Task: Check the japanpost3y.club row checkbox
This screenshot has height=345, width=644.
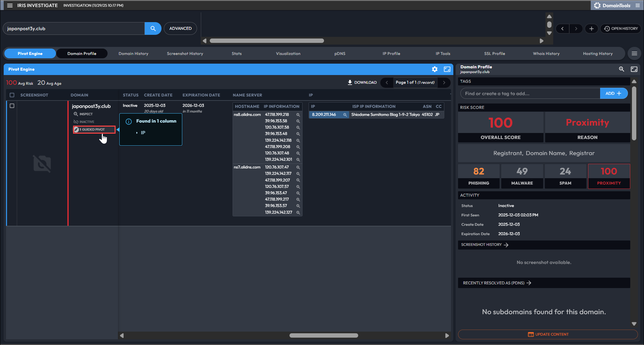Action: click(x=12, y=106)
